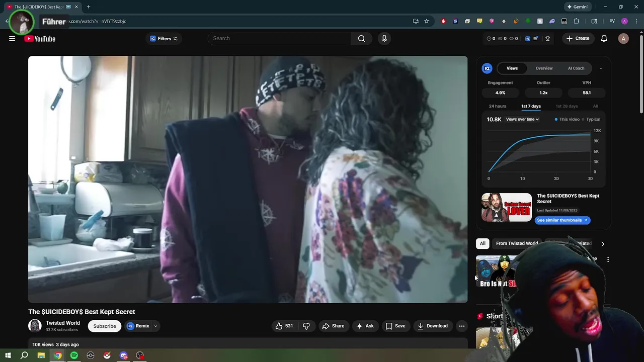Select the All related videos chip
This screenshot has height=362, width=644.
pyautogui.click(x=482, y=243)
